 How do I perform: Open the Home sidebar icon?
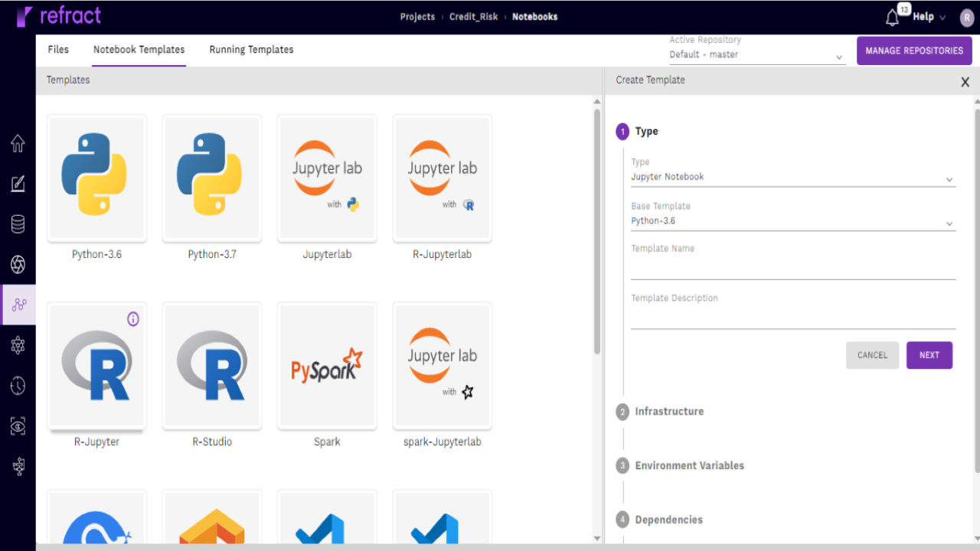[18, 143]
